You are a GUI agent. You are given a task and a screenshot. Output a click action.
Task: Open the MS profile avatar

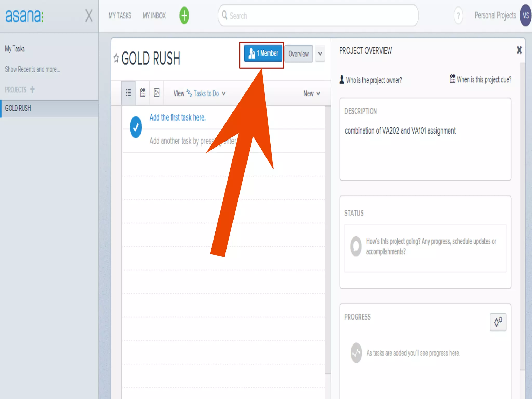click(x=525, y=16)
